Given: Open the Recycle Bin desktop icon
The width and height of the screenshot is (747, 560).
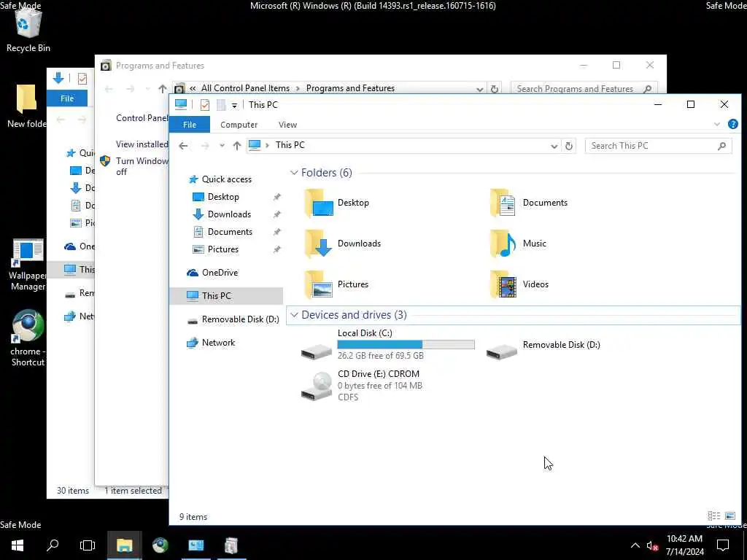Looking at the screenshot, I should pyautogui.click(x=28, y=29).
